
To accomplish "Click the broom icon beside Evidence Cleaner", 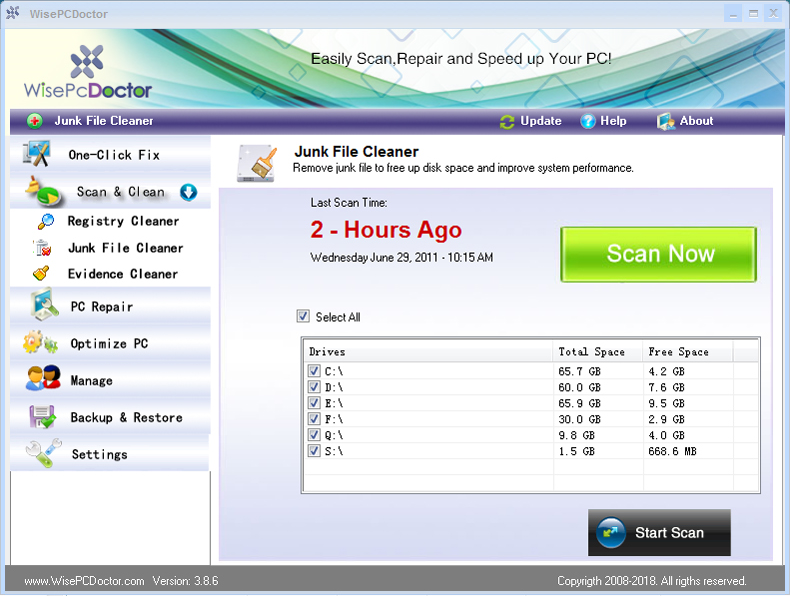I will tap(42, 274).
